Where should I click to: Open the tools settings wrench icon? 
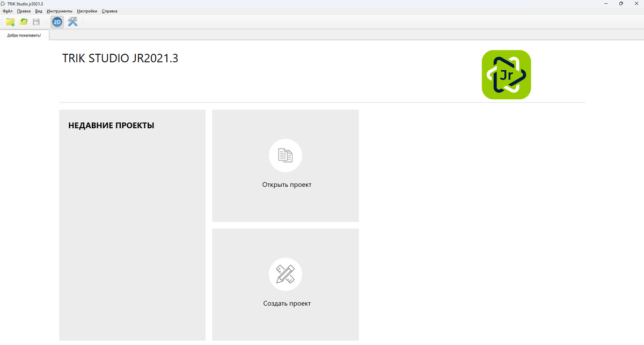(72, 22)
